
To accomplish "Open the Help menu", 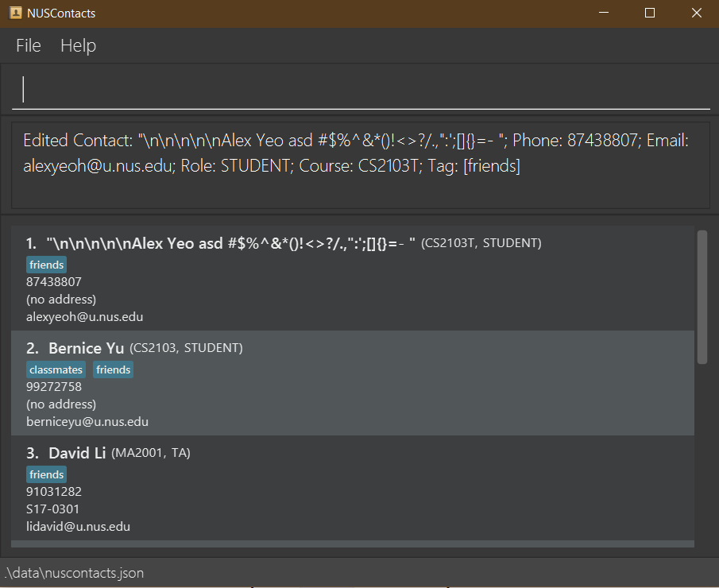I will pos(79,45).
